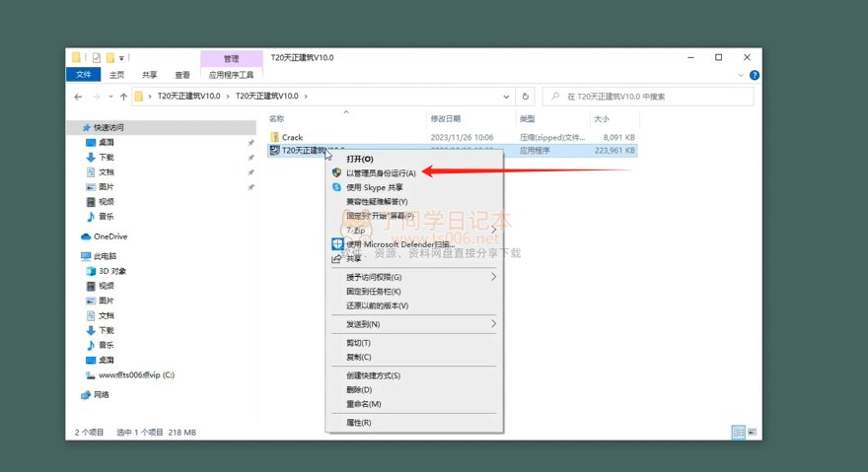This screenshot has height=472, width=868.
Task: Choose 创建快捷方式(S) menu entry
Action: click(414, 375)
